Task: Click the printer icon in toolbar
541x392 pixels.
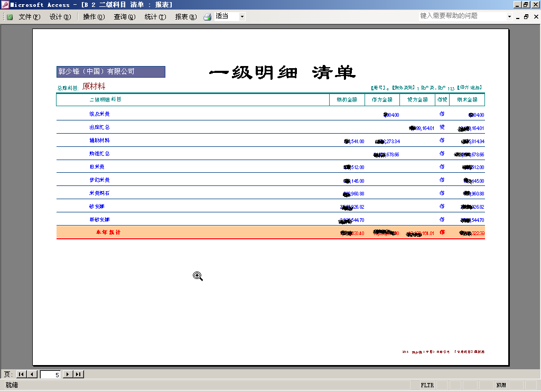Action: 208,17
